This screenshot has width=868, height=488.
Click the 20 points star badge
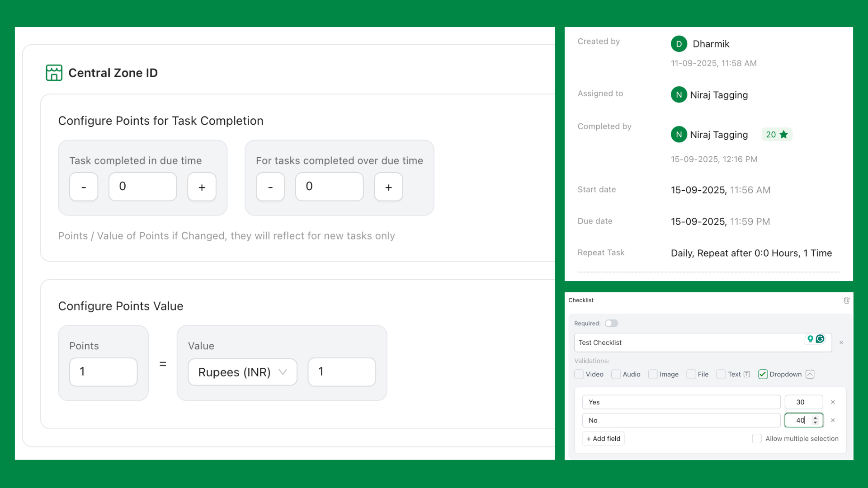click(777, 135)
